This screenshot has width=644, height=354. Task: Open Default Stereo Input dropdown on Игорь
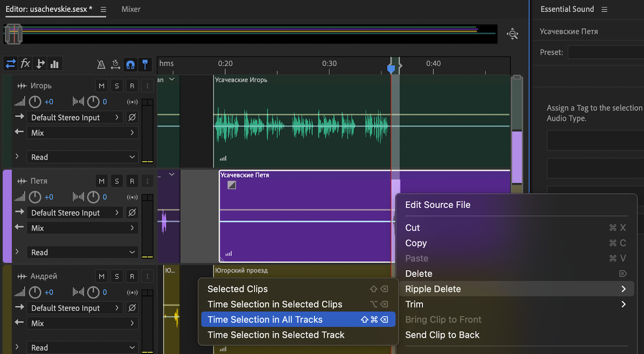tap(75, 117)
